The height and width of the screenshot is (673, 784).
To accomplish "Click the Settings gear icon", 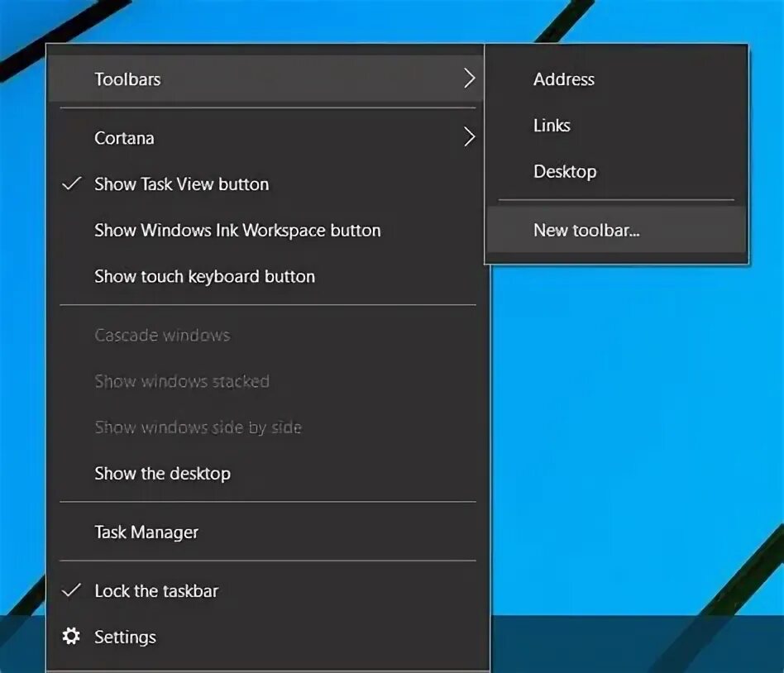I will pyautogui.click(x=71, y=636).
